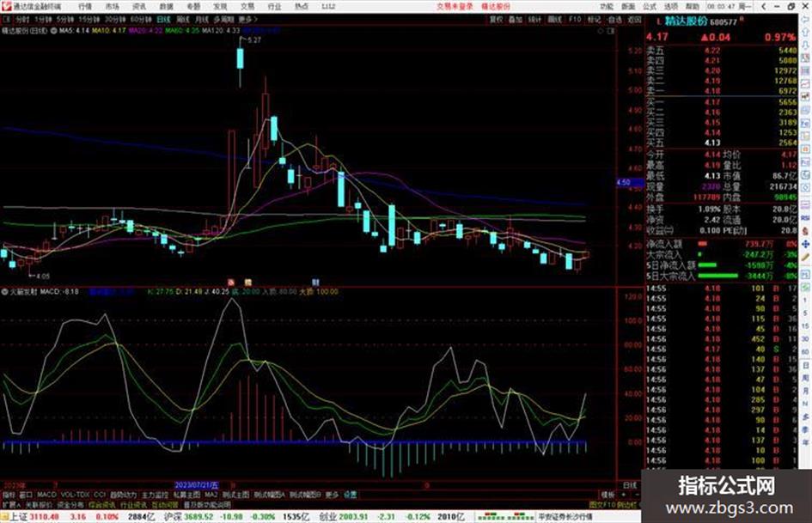The height and width of the screenshot is (523, 812).
Task: Select the MA2 indicator tab
Action: 211,495
